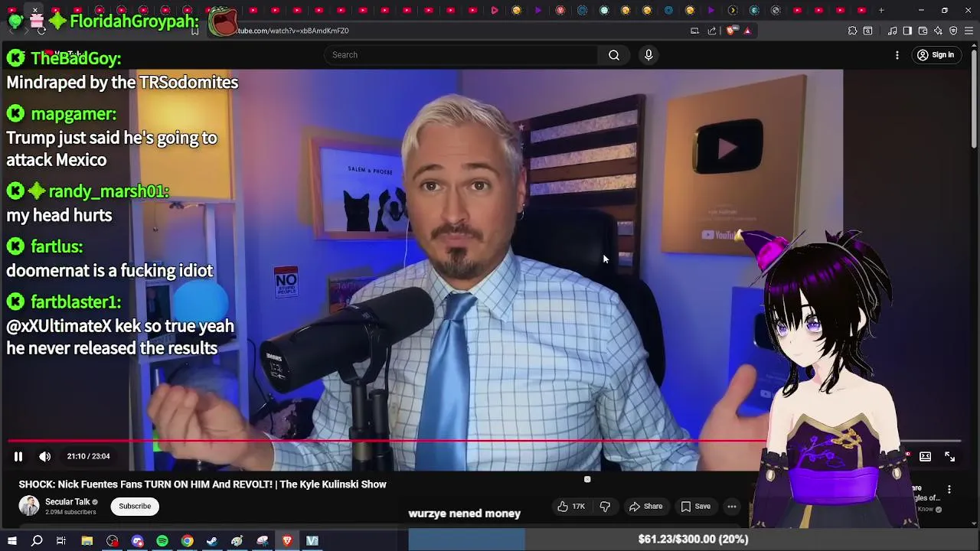Pause the YouTube video
Viewport: 980px width, 551px height.
18,456
